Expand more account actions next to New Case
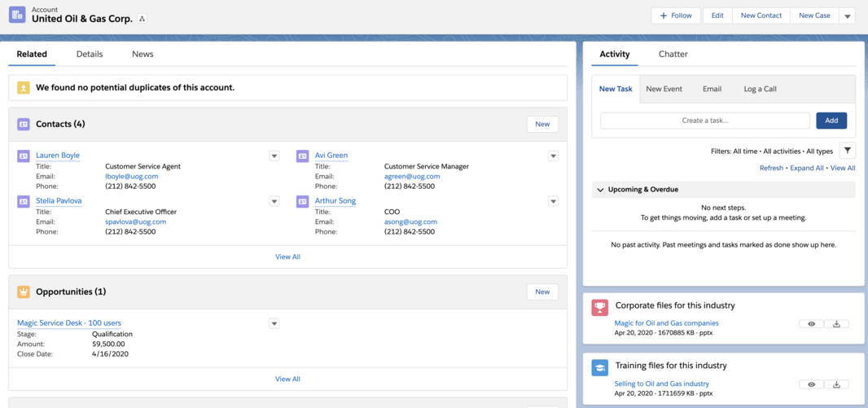This screenshot has width=868, height=408. click(847, 16)
